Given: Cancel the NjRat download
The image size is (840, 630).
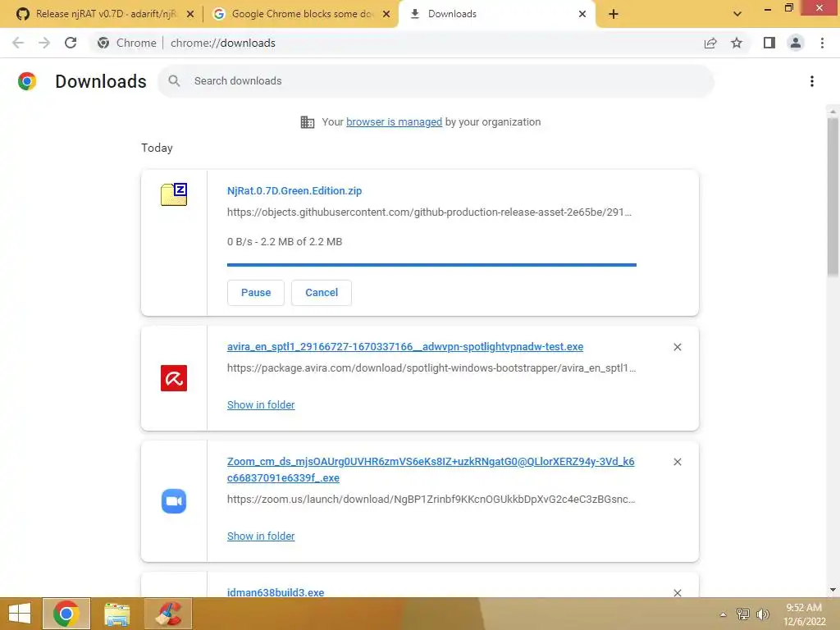Looking at the screenshot, I should 322,293.
